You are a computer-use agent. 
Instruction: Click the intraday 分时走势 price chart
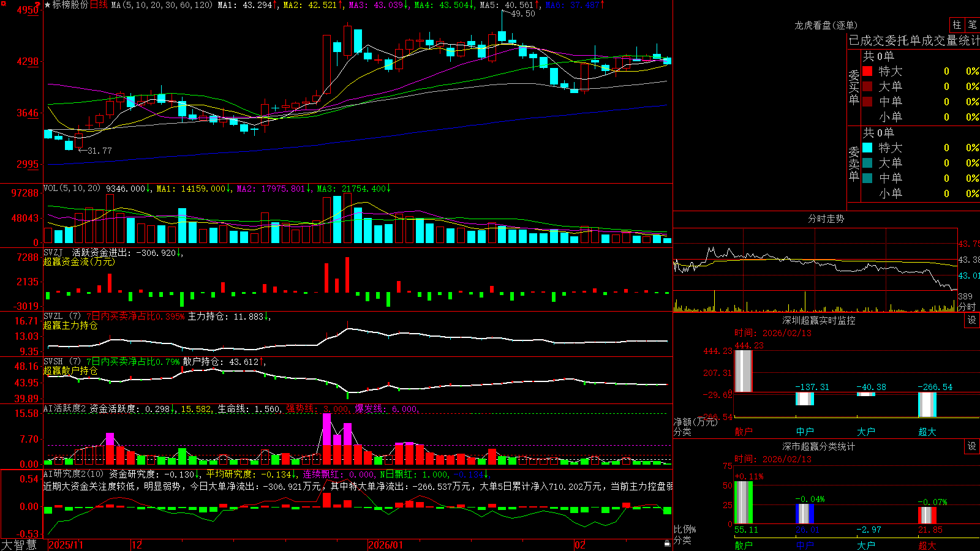point(815,260)
